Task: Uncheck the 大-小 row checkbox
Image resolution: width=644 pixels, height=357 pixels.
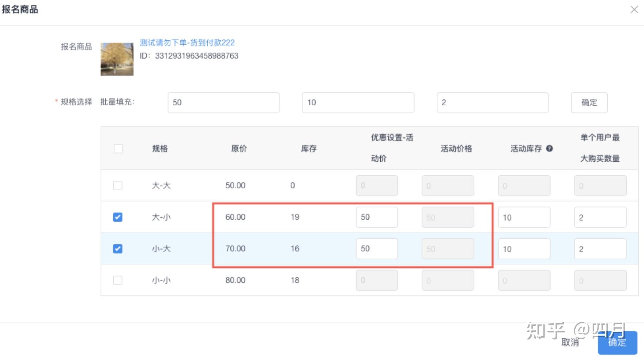Action: point(118,217)
